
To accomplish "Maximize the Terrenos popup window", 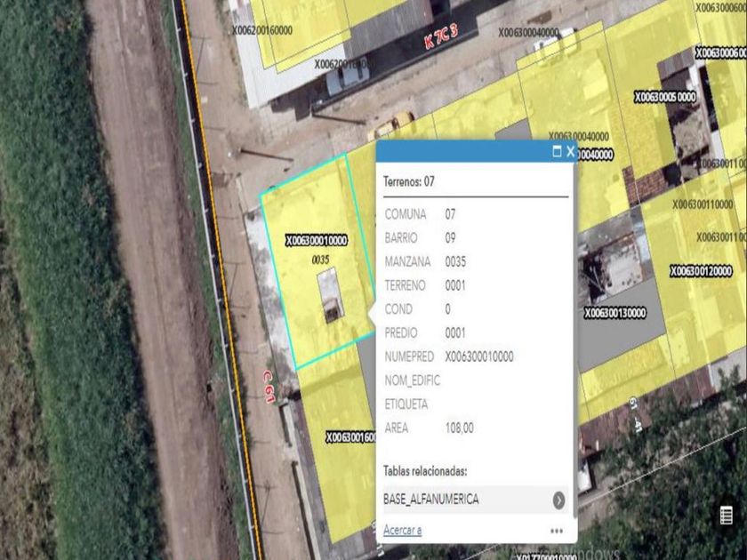I will click(x=557, y=152).
